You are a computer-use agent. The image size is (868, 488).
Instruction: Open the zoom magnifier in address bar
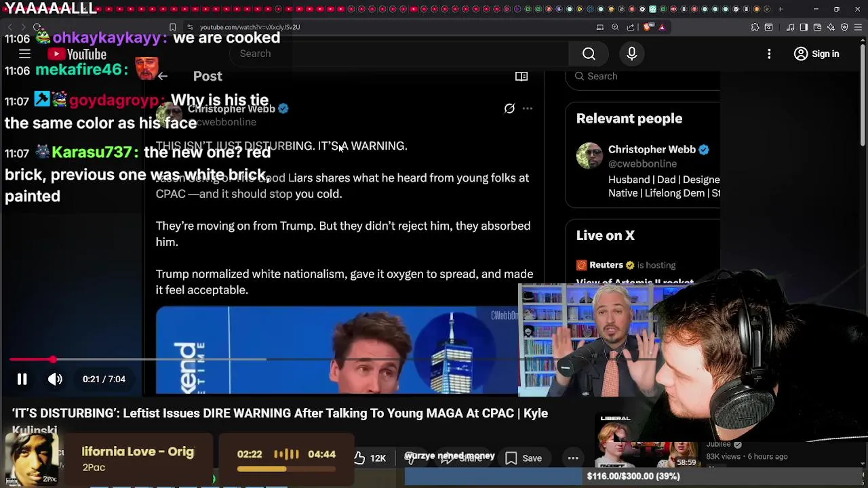click(x=615, y=27)
